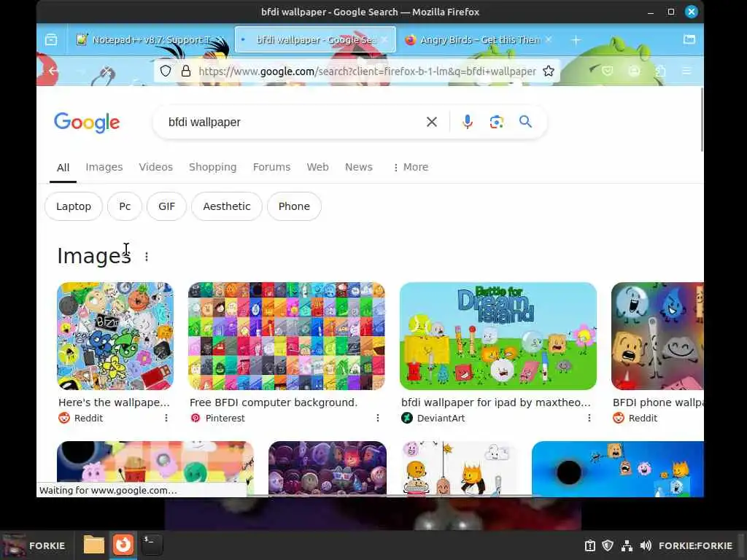Image resolution: width=747 pixels, height=560 pixels.
Task: Close the bfdi wallpaper Google Search tab
Action: point(384,40)
